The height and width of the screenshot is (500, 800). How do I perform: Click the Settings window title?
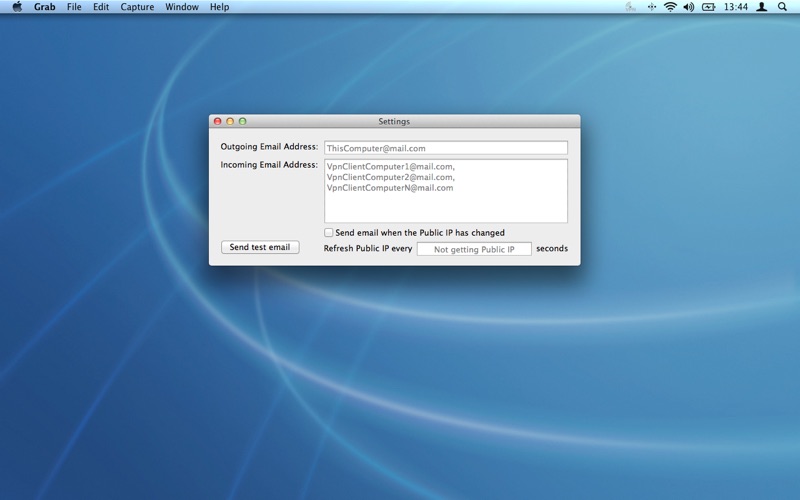(394, 121)
